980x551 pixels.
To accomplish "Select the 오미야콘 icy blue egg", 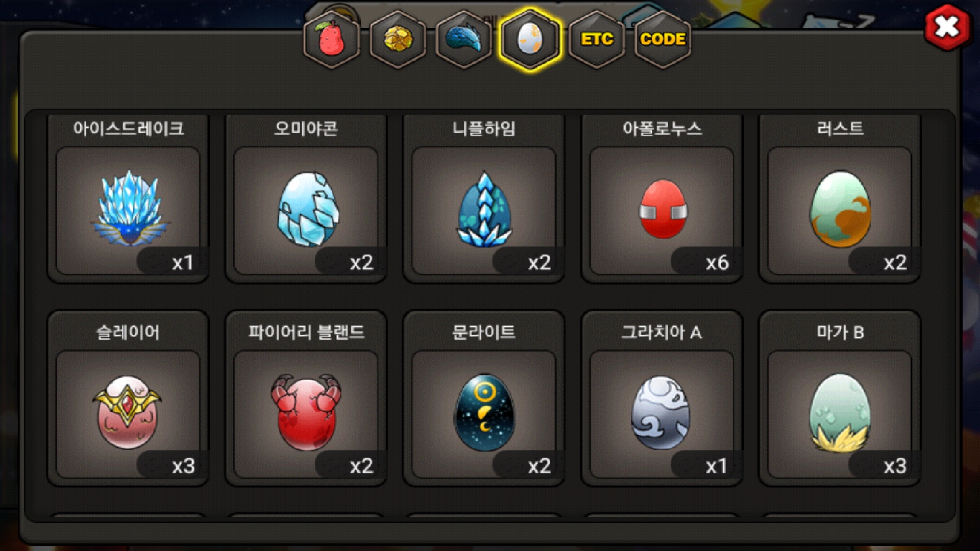I will (x=306, y=210).
